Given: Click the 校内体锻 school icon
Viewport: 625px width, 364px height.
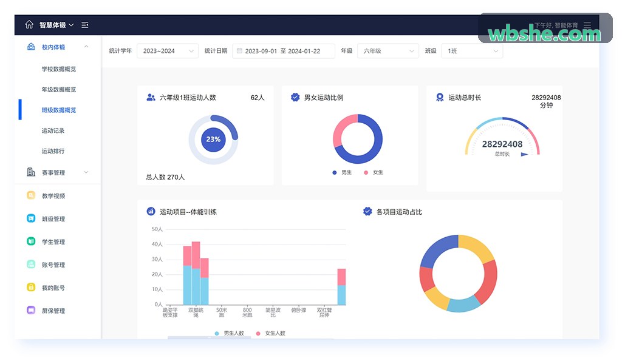Looking at the screenshot, I should [31, 47].
